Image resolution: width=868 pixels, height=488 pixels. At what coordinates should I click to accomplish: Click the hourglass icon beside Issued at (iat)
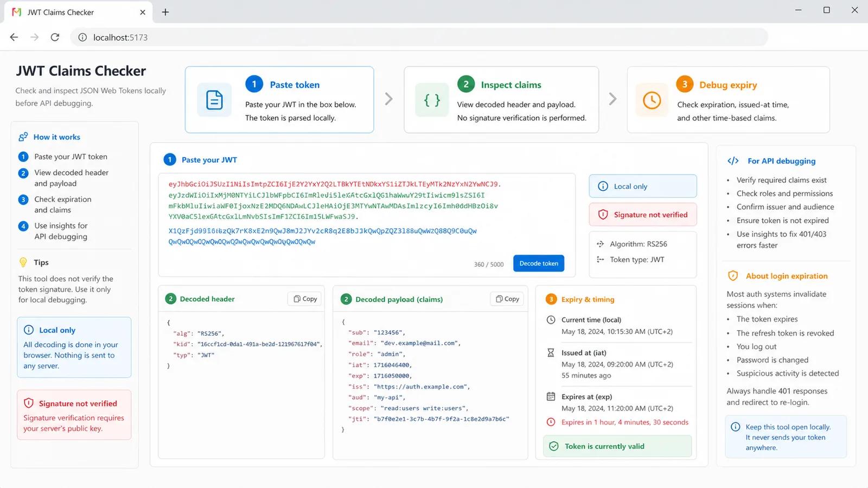click(551, 352)
